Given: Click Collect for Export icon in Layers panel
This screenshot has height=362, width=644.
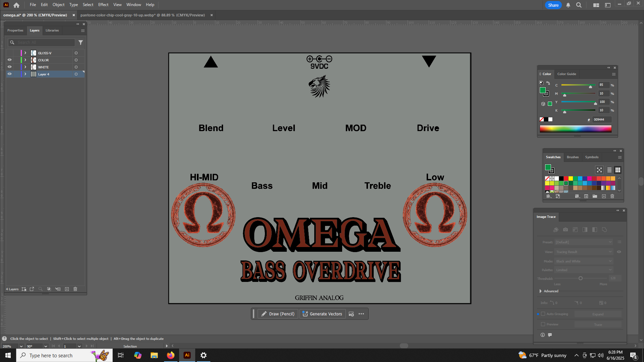Looking at the screenshot, I should [32, 289].
